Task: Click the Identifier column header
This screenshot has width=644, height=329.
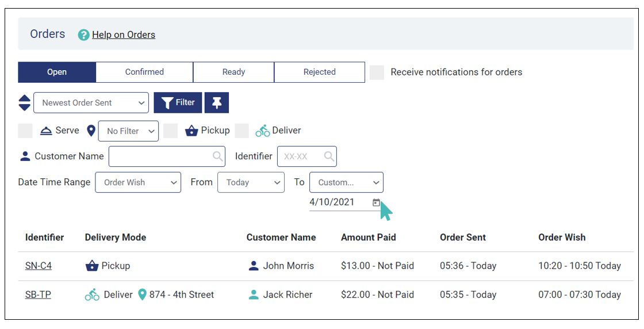Action: click(44, 238)
